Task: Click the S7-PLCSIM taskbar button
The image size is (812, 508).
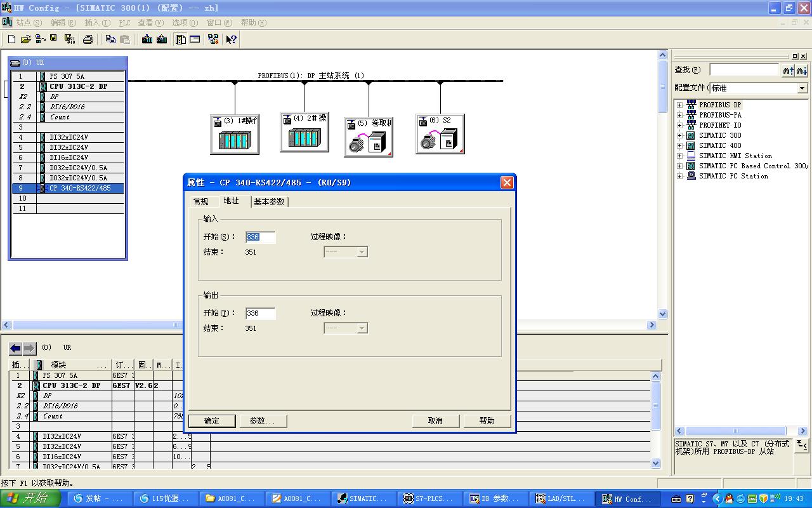Action: point(430,498)
